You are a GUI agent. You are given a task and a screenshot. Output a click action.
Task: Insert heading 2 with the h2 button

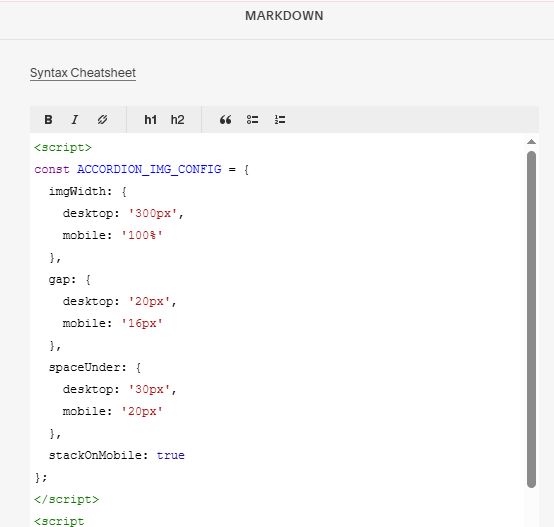click(x=177, y=120)
